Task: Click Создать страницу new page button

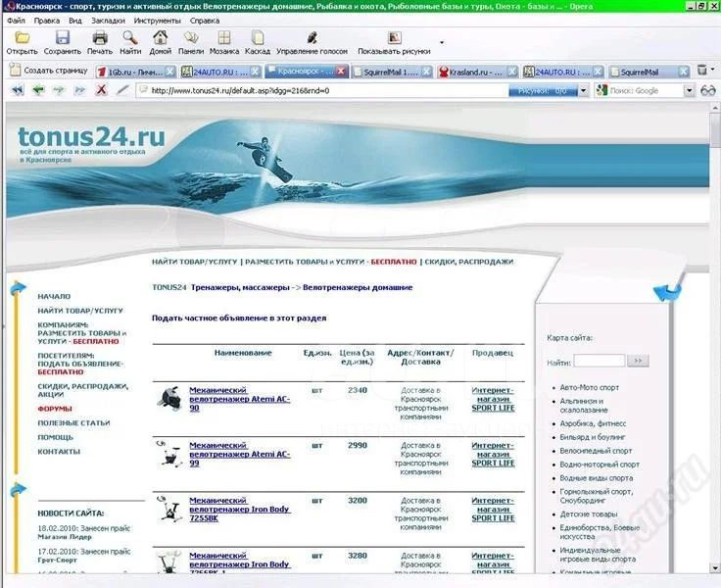Action: pyautogui.click(x=49, y=71)
